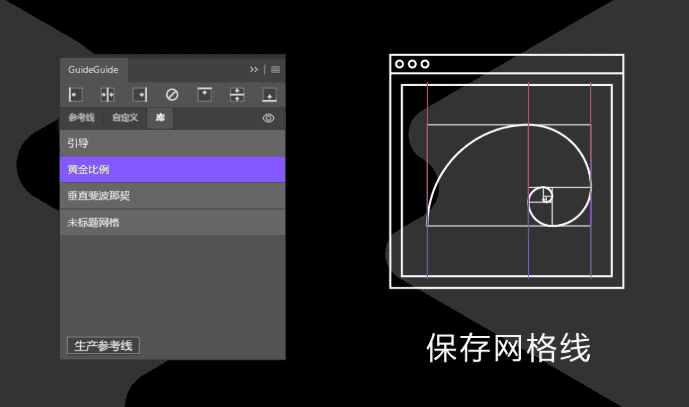Pick the 未标题网格 entry
Screen dimensions: 689x407
pos(173,222)
